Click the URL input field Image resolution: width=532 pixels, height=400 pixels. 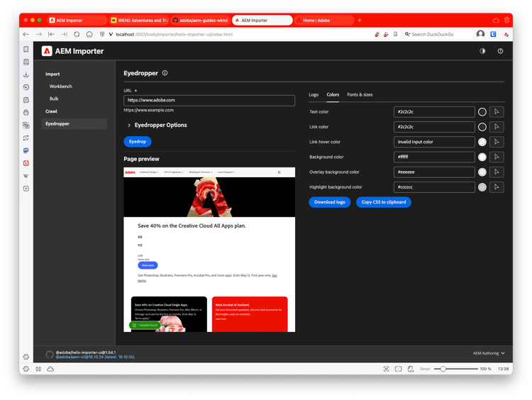[x=209, y=101]
